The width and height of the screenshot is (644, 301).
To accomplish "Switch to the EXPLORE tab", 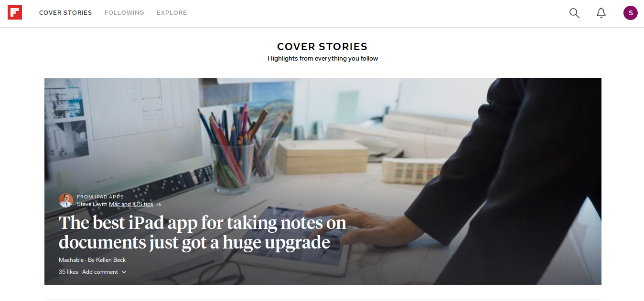I will [x=172, y=13].
